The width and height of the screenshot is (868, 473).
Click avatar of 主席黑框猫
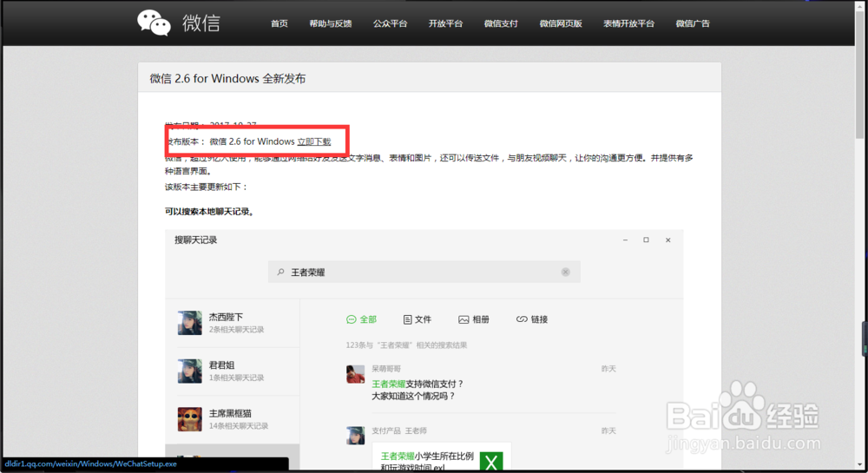[189, 419]
